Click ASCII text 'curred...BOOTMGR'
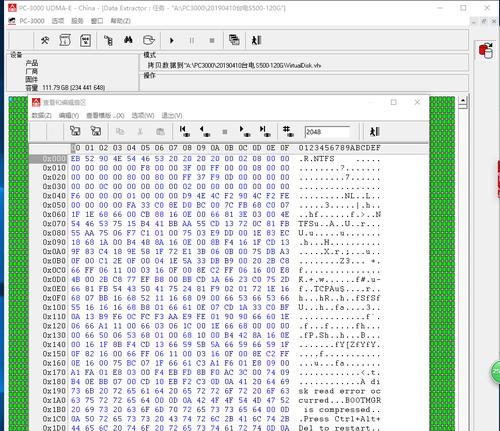Viewport: 500px width, 431px height. [x=340, y=400]
